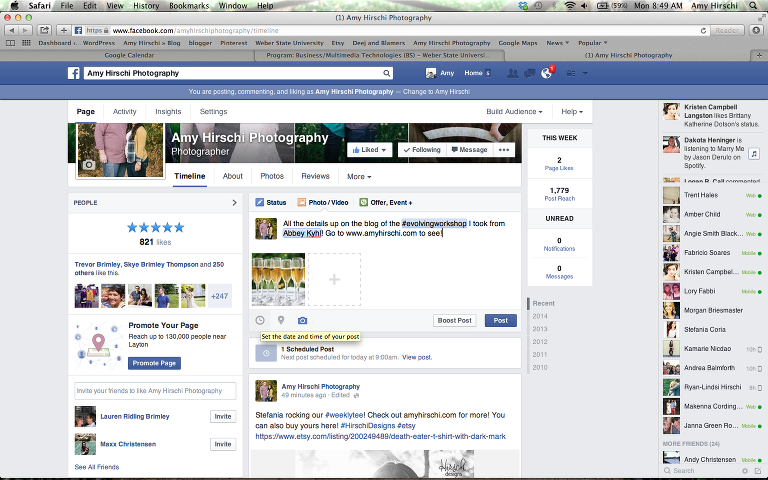Open the Friend Requests icon in the top bar
The width and height of the screenshot is (768, 480).
pyautogui.click(x=512, y=73)
